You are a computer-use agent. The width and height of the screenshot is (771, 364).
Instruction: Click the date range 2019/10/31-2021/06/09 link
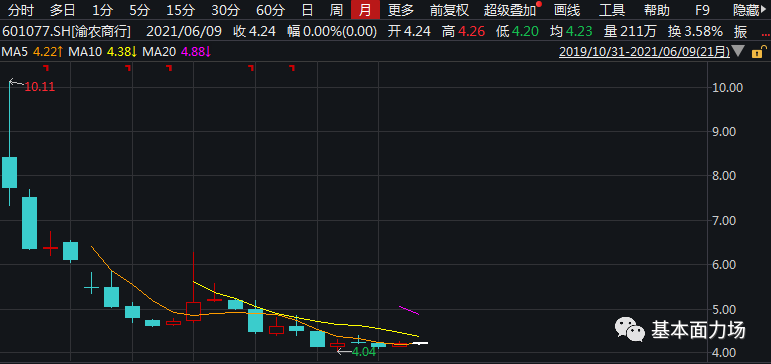pyautogui.click(x=644, y=51)
